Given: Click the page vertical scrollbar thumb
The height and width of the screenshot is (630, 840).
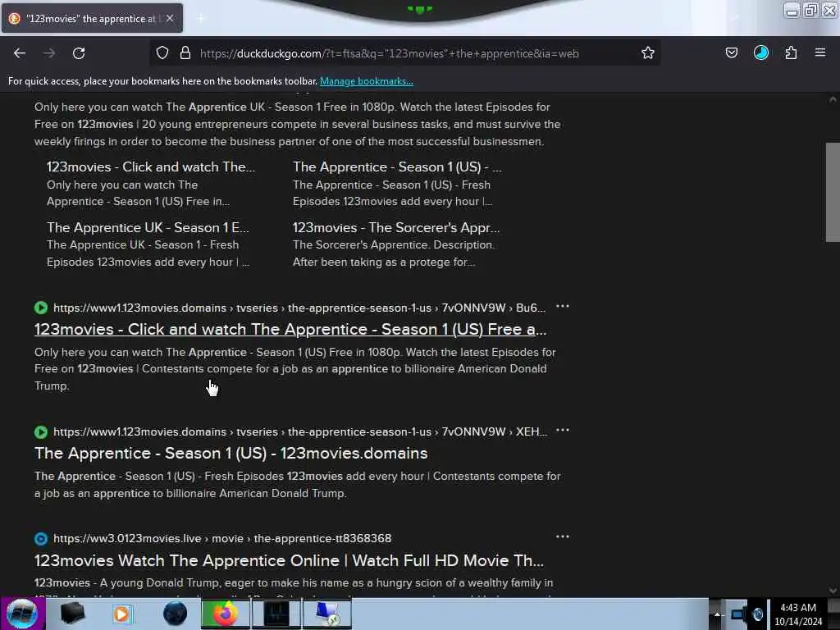Looking at the screenshot, I should [833, 192].
